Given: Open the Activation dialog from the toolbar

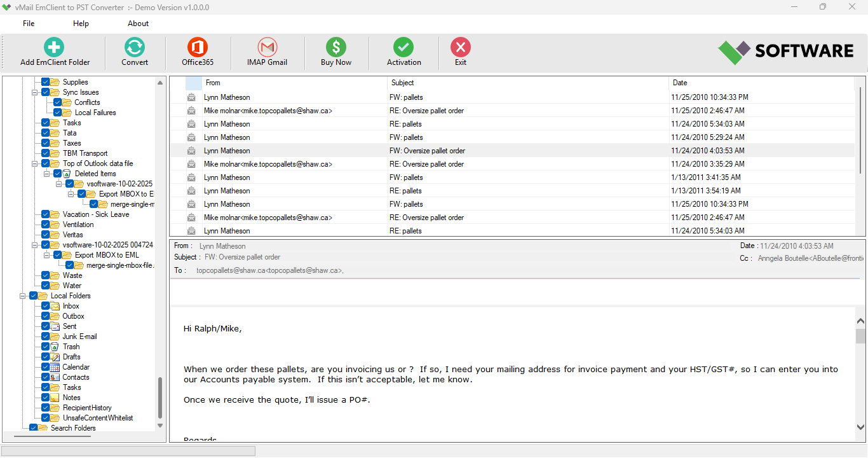Looking at the screenshot, I should (x=403, y=52).
